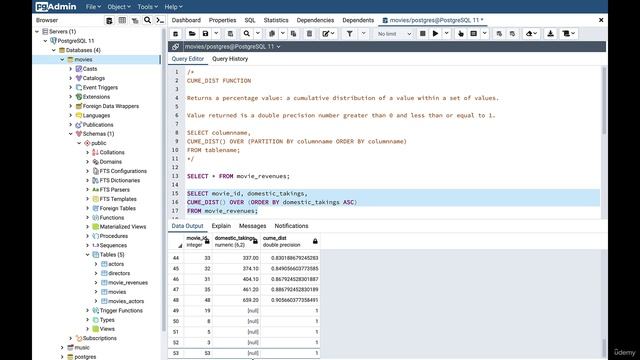Screen dimensions: 640x360
Task: Open the Find options dropdown arrow
Action: click(x=258, y=34)
